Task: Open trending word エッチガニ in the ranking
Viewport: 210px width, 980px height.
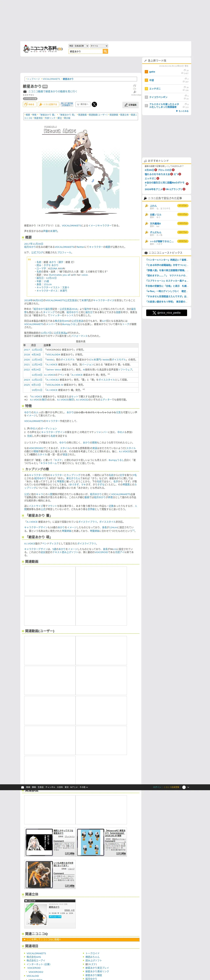Action: click(x=155, y=89)
